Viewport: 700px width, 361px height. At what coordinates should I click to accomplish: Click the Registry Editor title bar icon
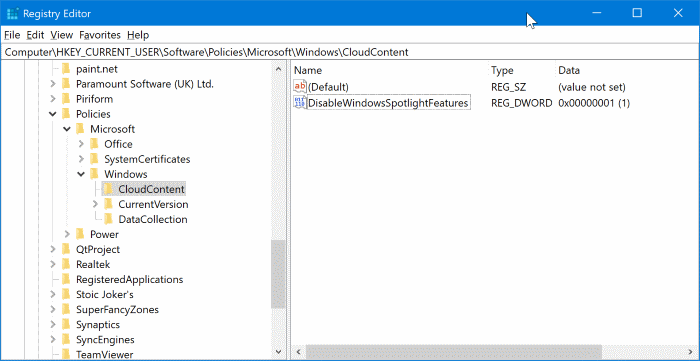coord(12,13)
